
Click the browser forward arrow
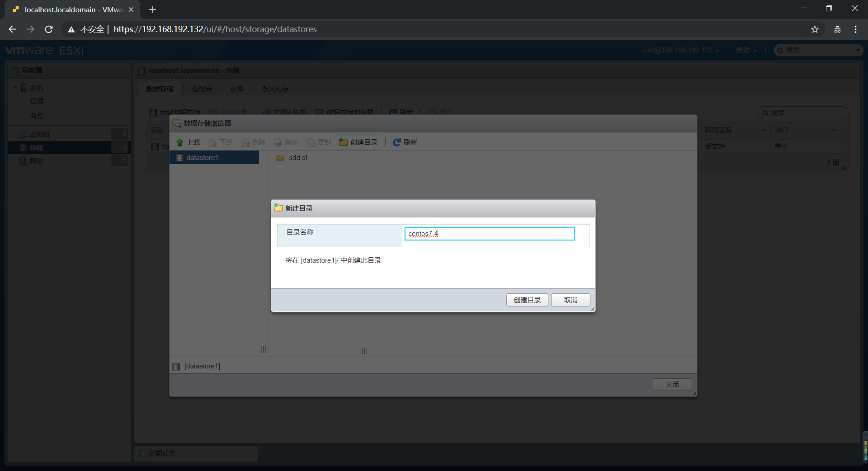(30, 29)
